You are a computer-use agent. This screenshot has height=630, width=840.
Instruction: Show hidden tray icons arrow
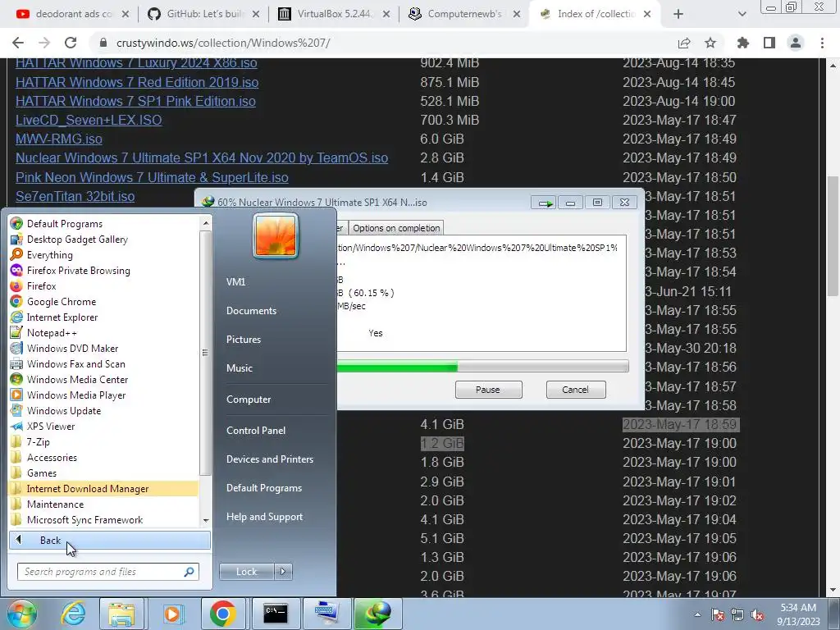(x=697, y=614)
